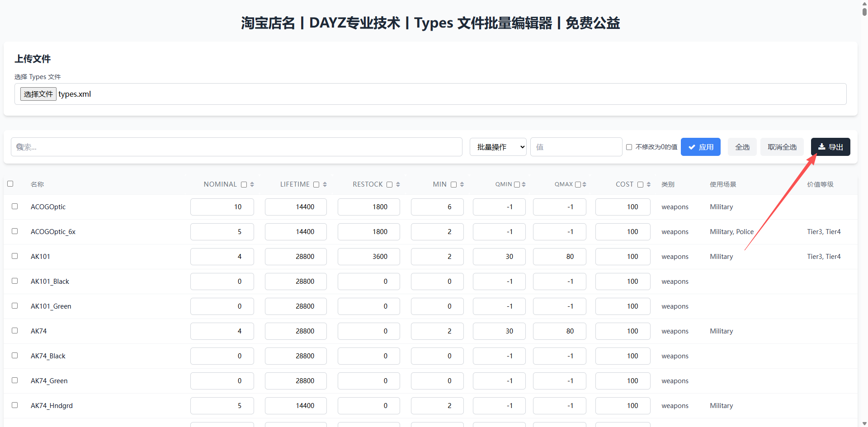The image size is (868, 427).
Task: Click the 值 batch value input
Action: (x=576, y=147)
